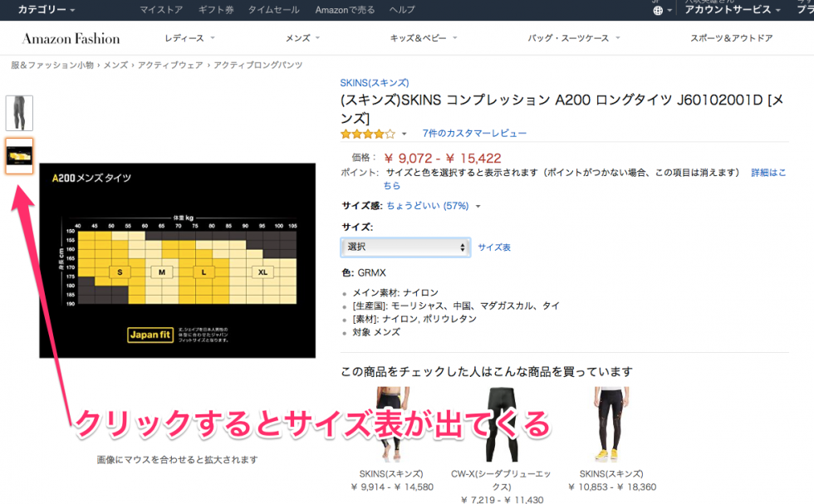
Task: Click the 色: GRMX color label
Action: pos(364,272)
